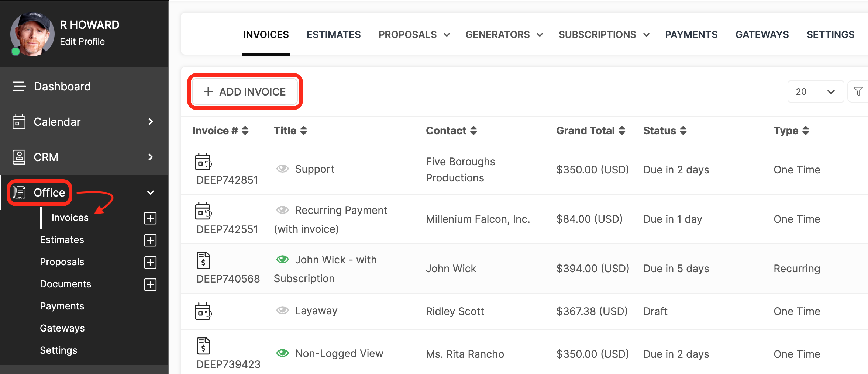This screenshot has width=868, height=374.
Task: Switch to the Estimates tab
Action: pos(334,35)
